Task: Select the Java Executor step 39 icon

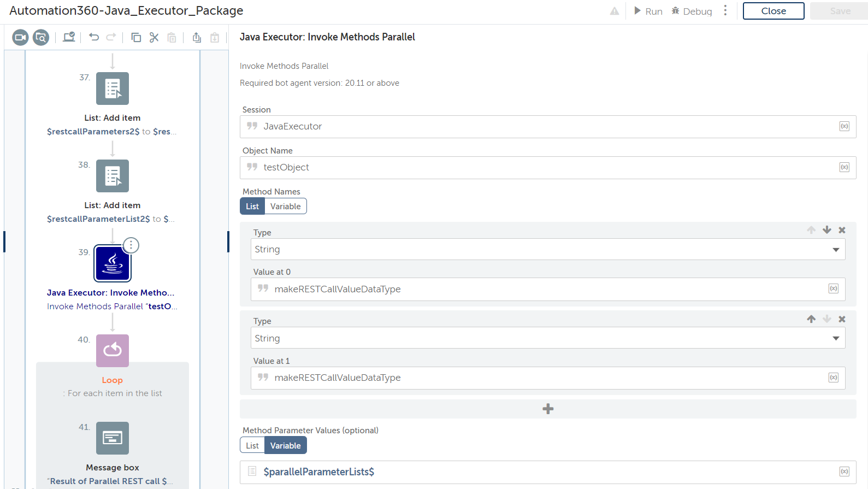Action: [113, 263]
